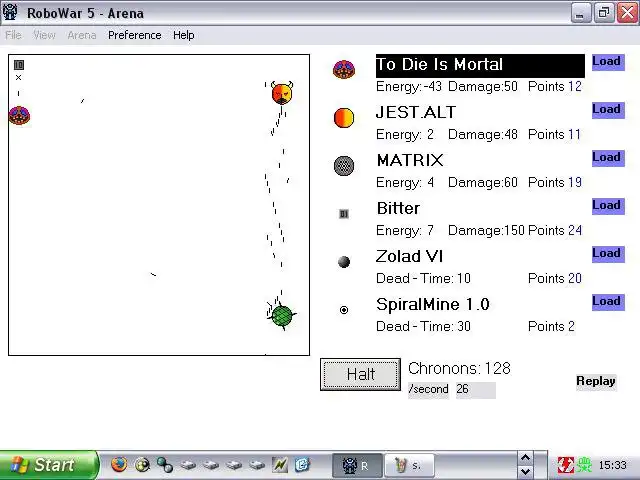Click the Replay button

point(596,382)
